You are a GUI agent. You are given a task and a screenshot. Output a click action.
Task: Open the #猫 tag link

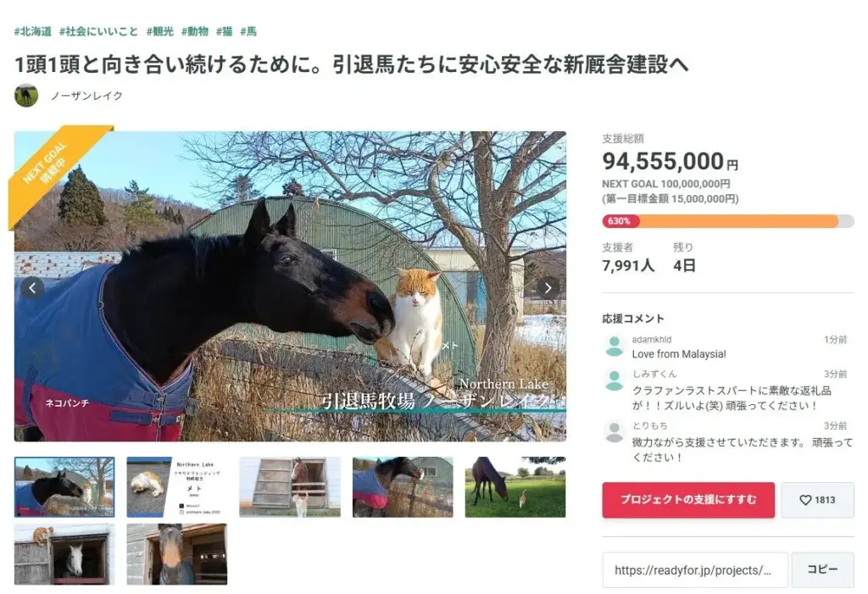[224, 31]
